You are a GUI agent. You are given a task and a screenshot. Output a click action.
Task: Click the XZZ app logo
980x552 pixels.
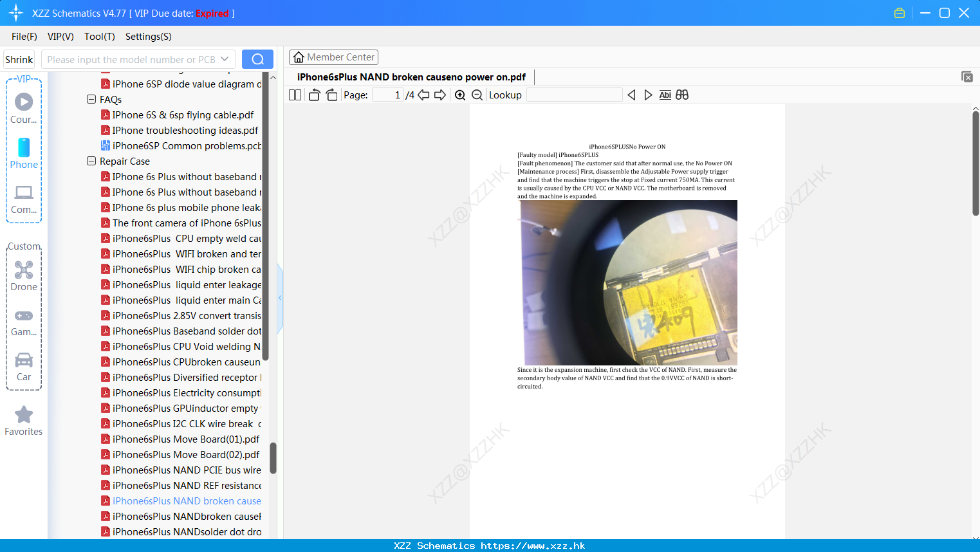pyautogui.click(x=16, y=13)
